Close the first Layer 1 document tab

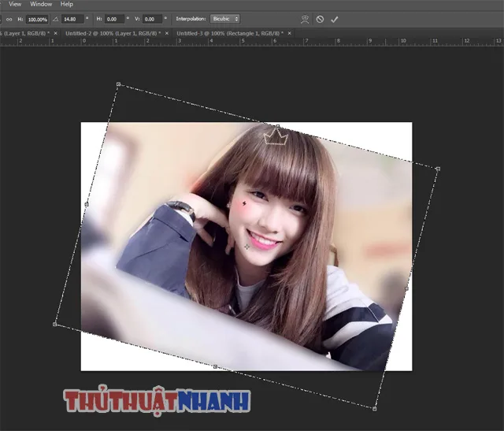tap(55, 33)
